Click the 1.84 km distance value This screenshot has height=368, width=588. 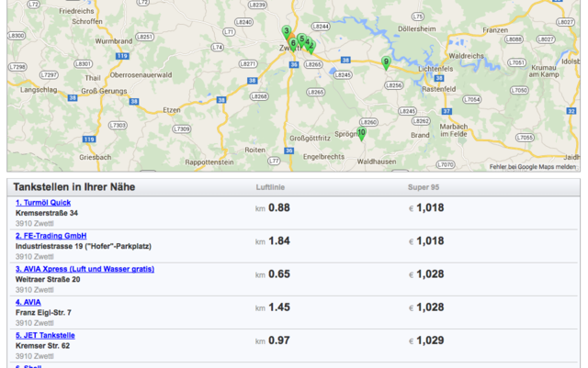(x=279, y=241)
